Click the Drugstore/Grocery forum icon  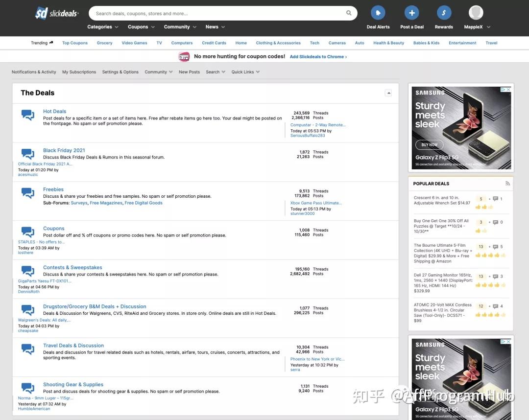pyautogui.click(x=27, y=310)
